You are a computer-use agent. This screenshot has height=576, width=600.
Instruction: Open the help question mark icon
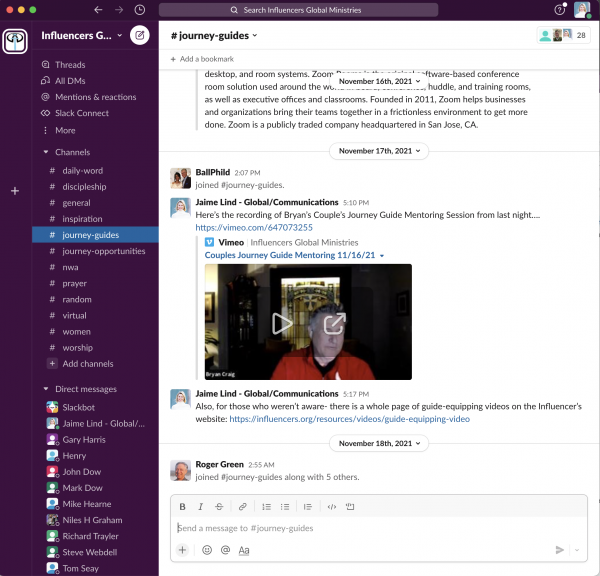pyautogui.click(x=559, y=10)
